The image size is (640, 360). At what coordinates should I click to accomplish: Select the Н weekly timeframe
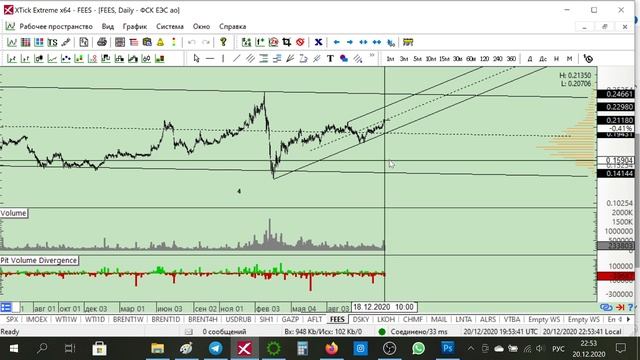[x=556, y=59]
